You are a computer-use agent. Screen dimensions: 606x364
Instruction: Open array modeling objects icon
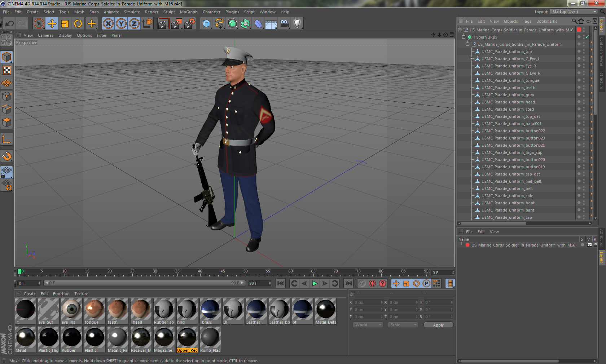click(x=245, y=24)
